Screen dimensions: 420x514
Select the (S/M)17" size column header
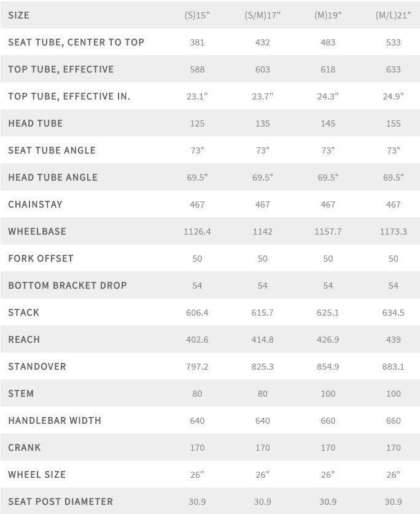(x=262, y=15)
